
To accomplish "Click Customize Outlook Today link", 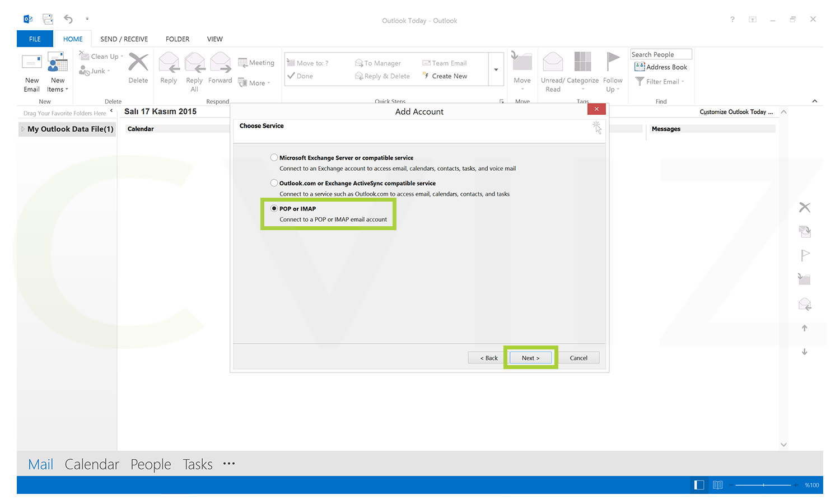I will (x=736, y=112).
